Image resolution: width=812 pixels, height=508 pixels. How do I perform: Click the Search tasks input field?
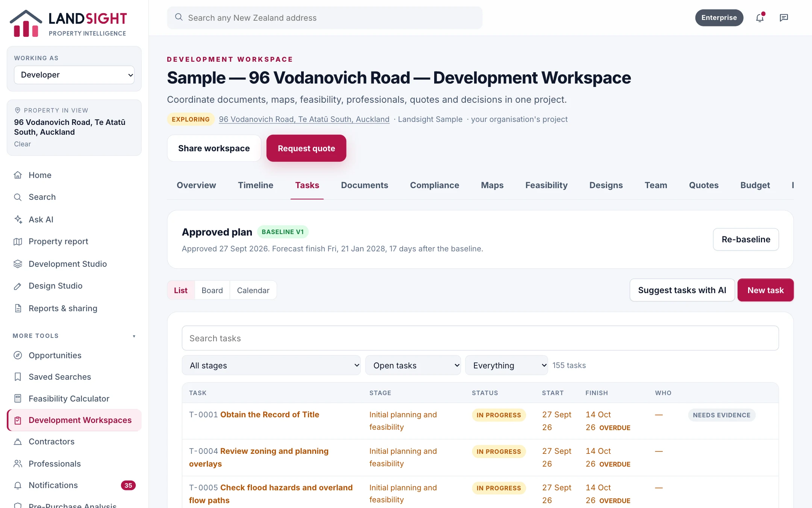pos(480,338)
